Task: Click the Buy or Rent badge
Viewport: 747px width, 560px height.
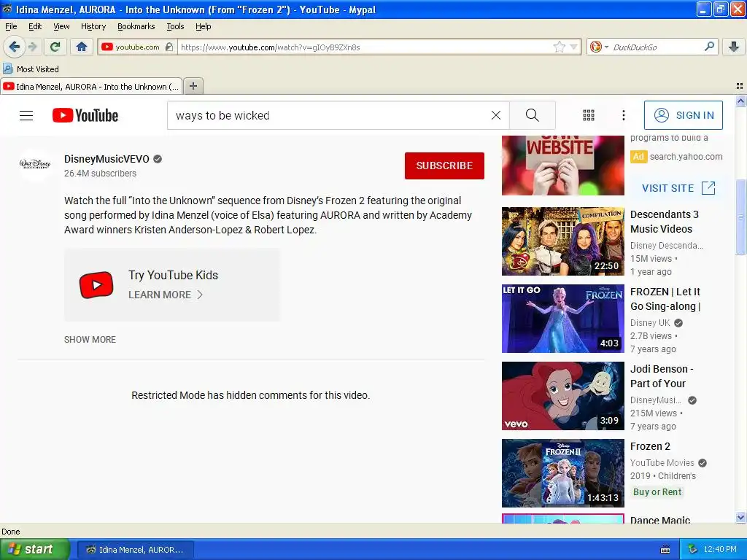Action: (657, 492)
